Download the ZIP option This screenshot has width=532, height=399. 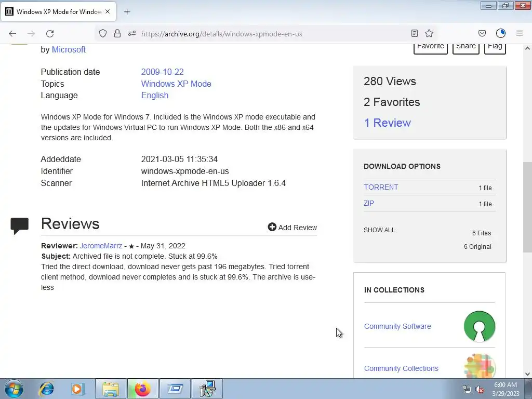coord(369,203)
